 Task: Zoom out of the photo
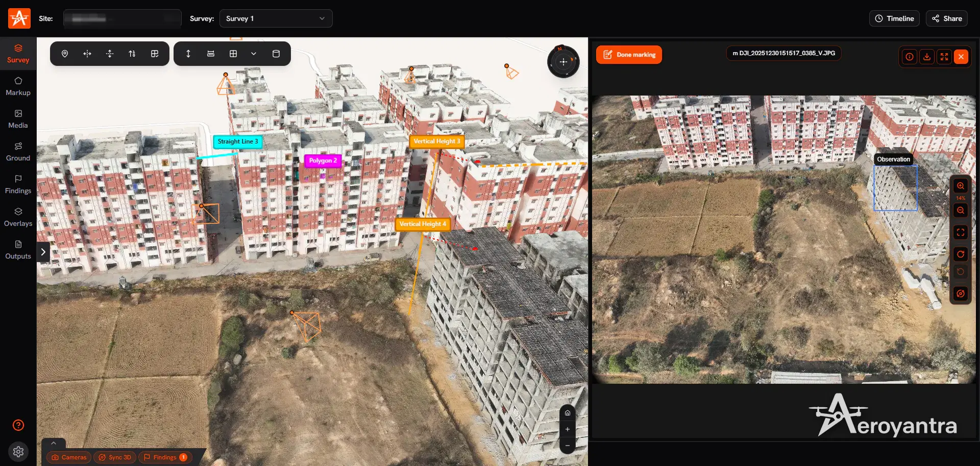[961, 211]
